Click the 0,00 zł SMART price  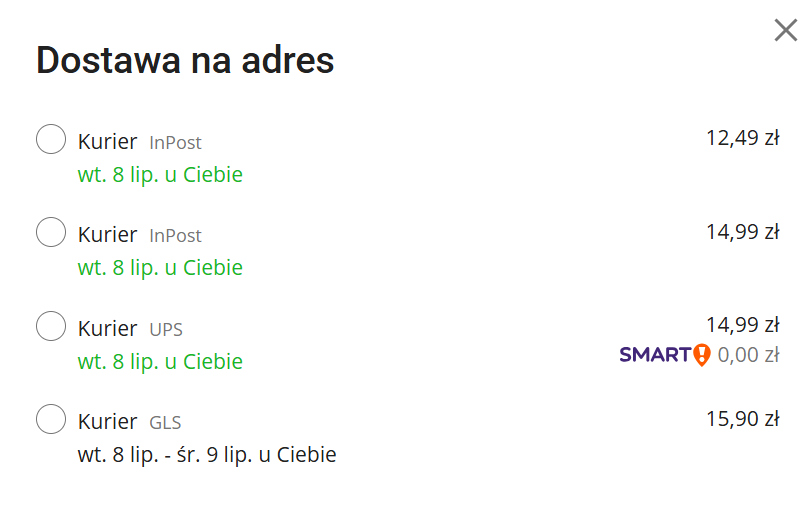748,355
